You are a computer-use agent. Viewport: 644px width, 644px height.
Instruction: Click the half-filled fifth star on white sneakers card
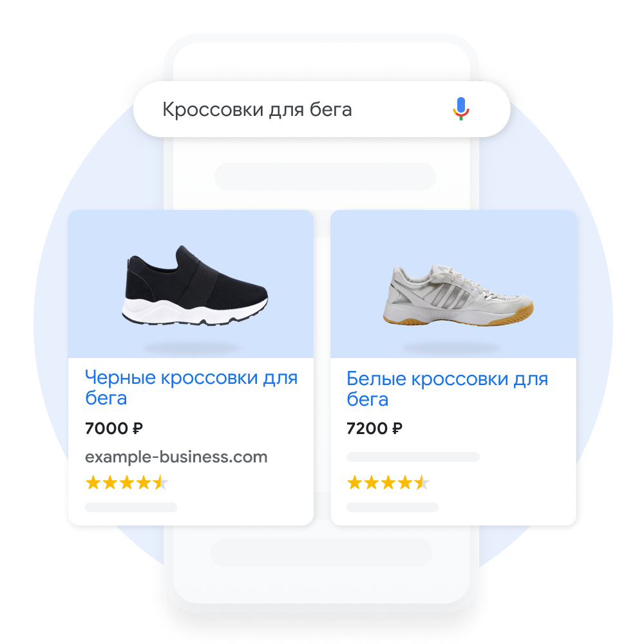[x=422, y=482]
